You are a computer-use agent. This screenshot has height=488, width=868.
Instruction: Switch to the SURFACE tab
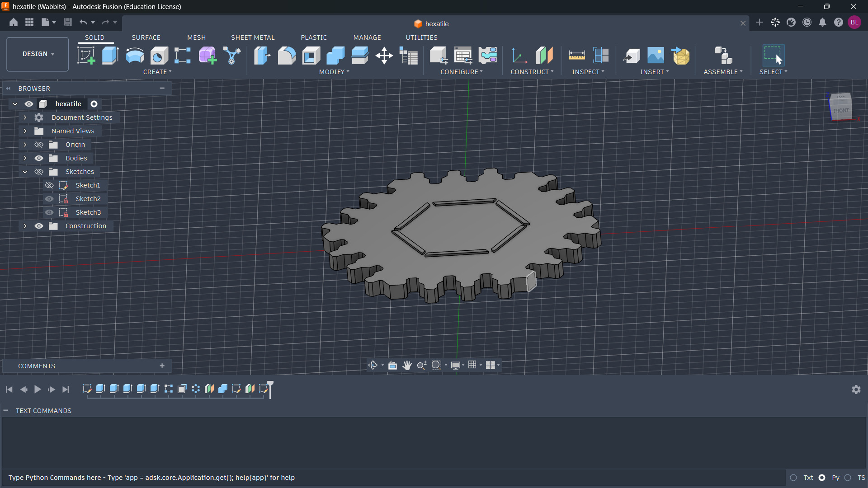[x=146, y=38]
